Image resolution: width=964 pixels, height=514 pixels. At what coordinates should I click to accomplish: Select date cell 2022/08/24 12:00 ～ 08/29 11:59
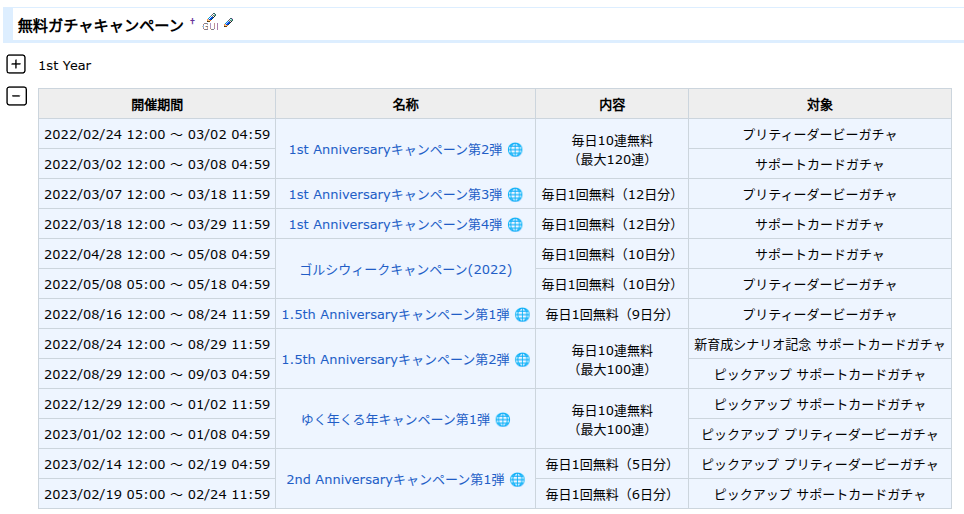coord(157,344)
